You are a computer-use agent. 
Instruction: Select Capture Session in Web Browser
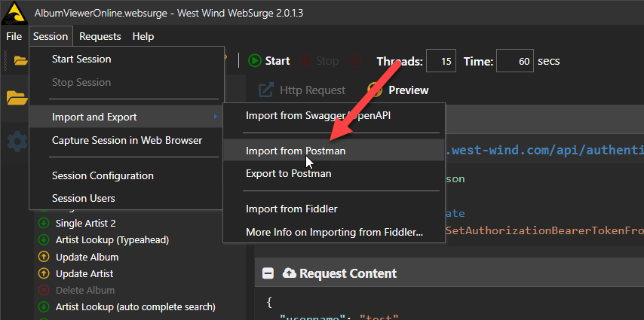[127, 140]
